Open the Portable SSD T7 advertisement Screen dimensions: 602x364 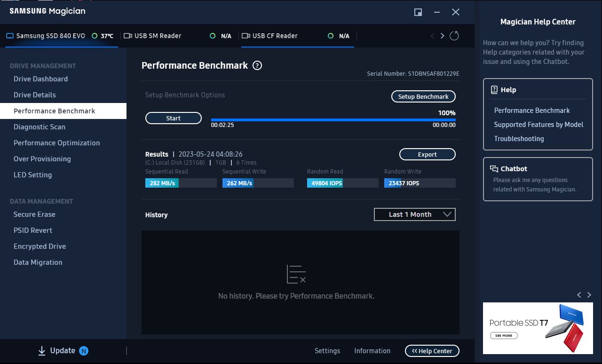pyautogui.click(x=538, y=328)
